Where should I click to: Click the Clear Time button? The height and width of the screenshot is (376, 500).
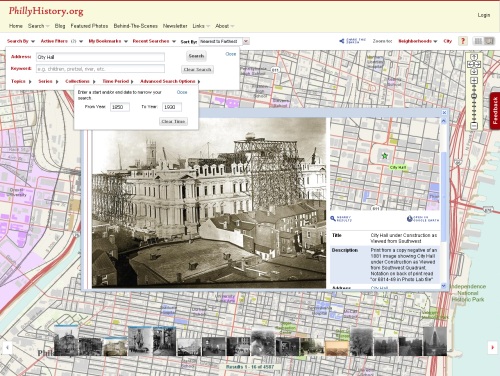[173, 121]
